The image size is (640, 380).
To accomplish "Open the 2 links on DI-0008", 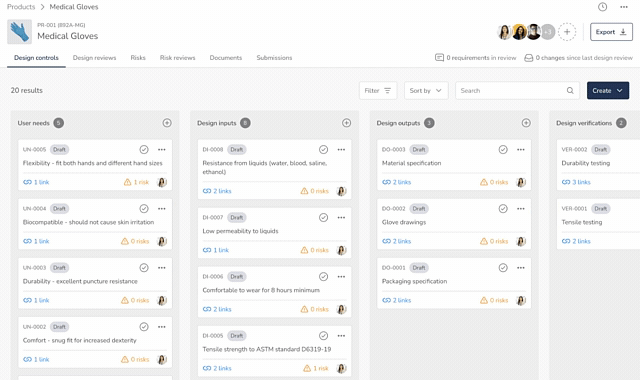I will click(217, 191).
